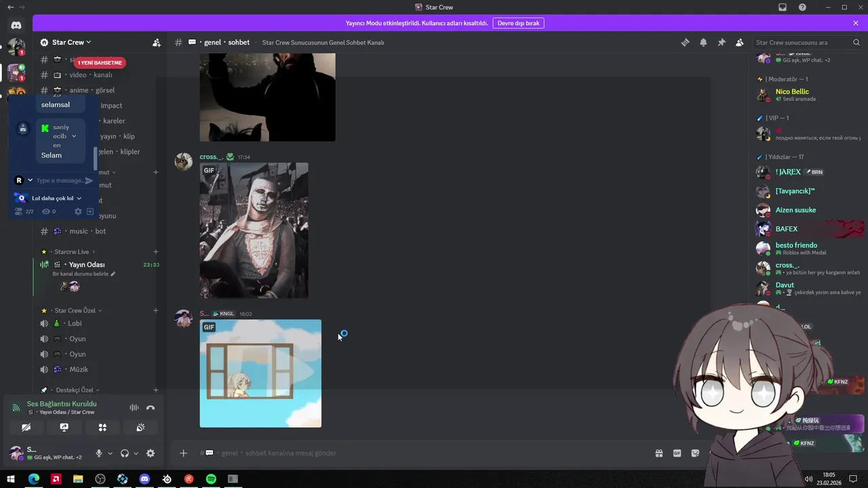868x488 pixels.
Task: Open Discord direct messages home icon
Action: pyautogui.click(x=16, y=25)
